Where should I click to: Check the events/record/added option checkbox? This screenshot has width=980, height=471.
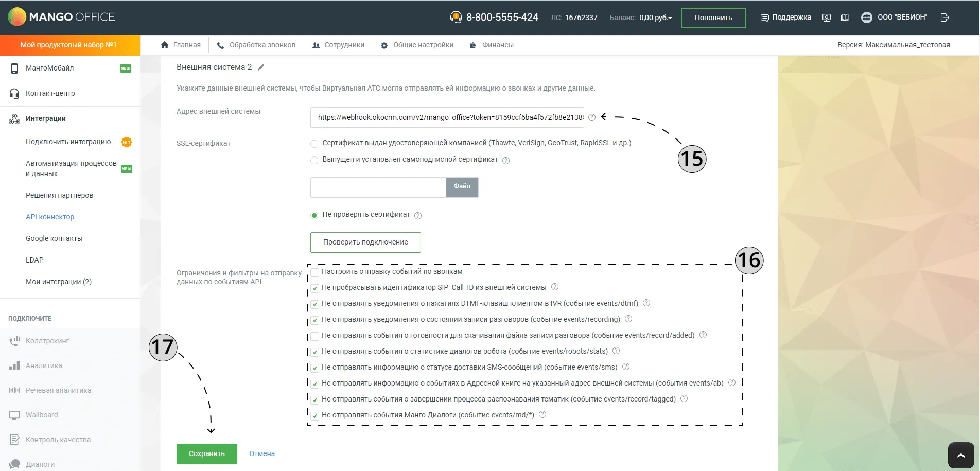(314, 336)
